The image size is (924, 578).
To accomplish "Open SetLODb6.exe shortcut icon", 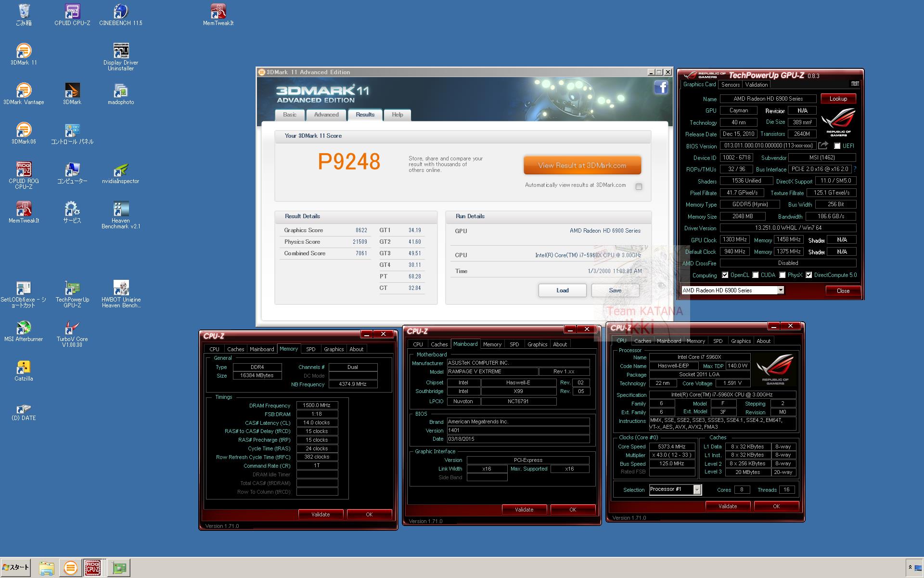I will point(24,294).
